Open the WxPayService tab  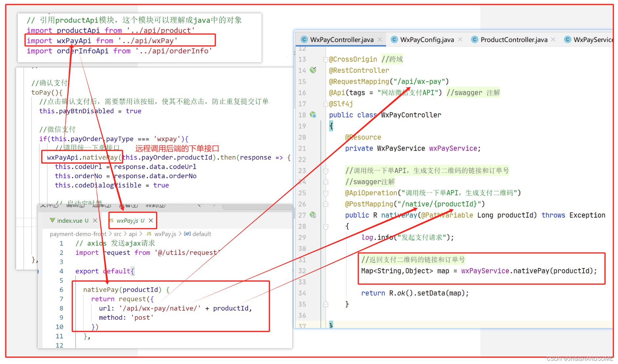[x=588, y=40]
